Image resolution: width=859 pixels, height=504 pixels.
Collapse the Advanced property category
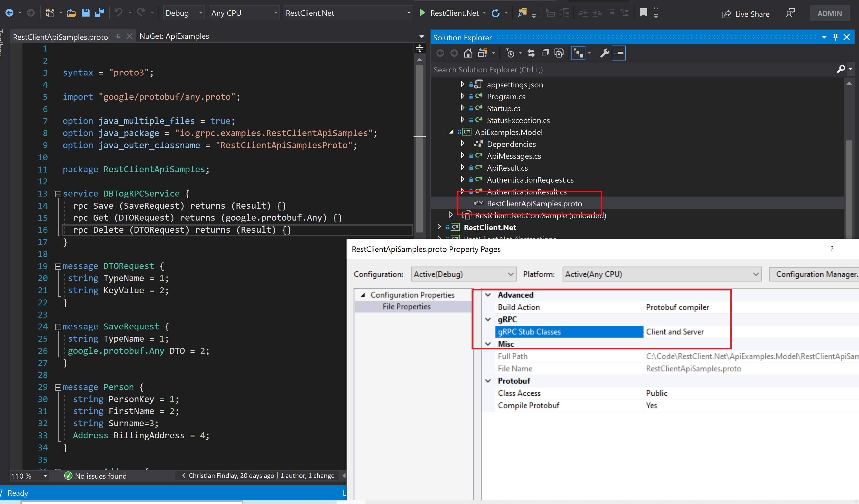(x=488, y=295)
